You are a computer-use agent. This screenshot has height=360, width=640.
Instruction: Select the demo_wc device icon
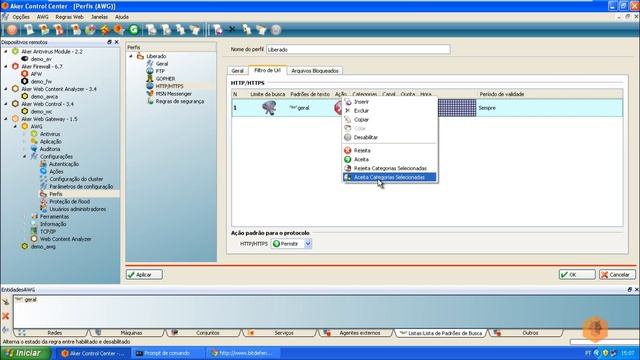24,111
